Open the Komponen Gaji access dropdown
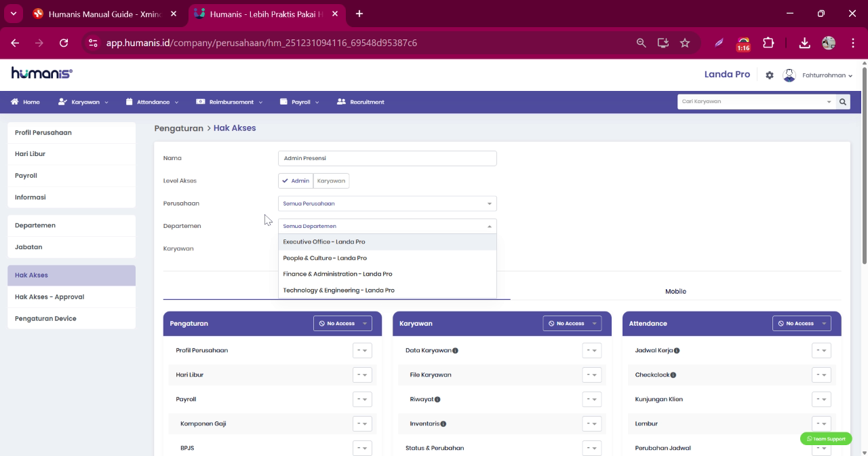The height and width of the screenshot is (456, 868). click(362, 424)
